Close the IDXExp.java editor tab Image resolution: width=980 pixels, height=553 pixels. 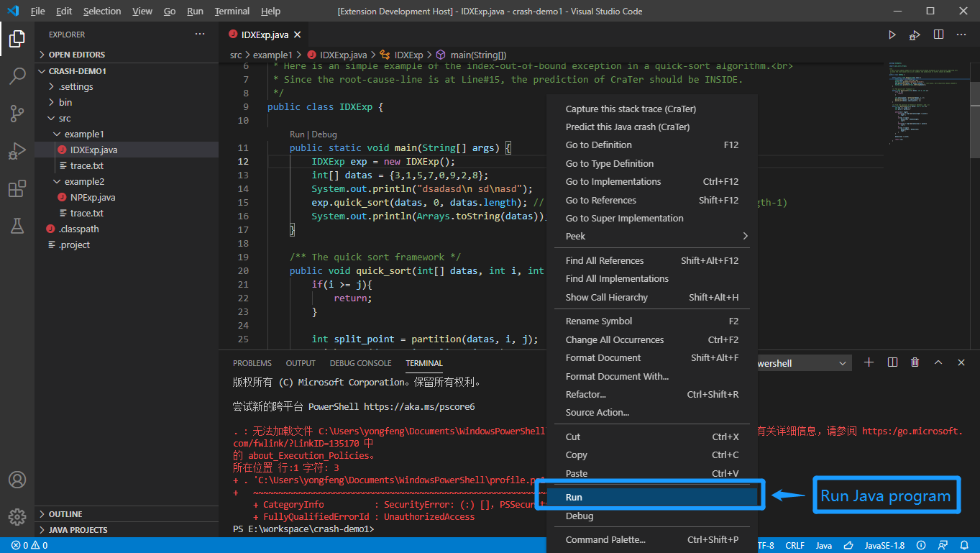[297, 35]
